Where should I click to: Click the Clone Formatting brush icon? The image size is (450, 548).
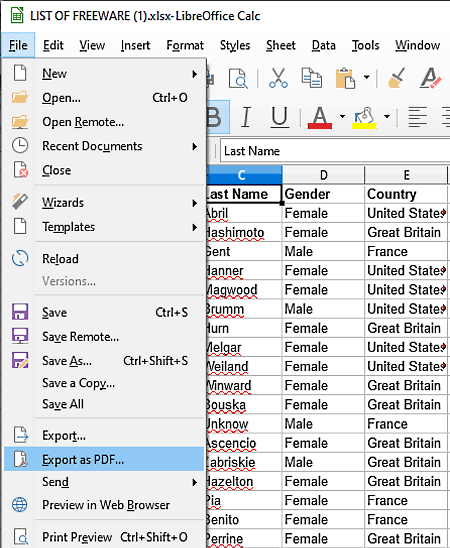(397, 78)
